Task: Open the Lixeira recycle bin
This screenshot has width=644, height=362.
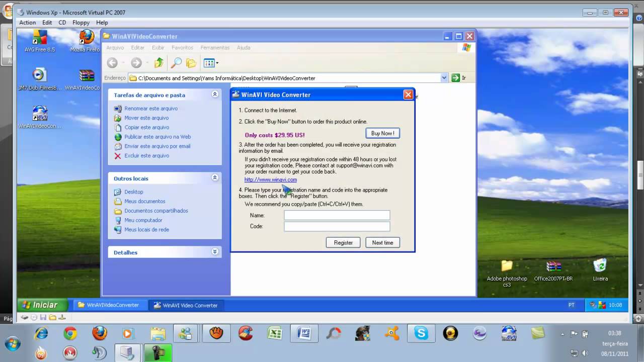Action: tap(600, 270)
